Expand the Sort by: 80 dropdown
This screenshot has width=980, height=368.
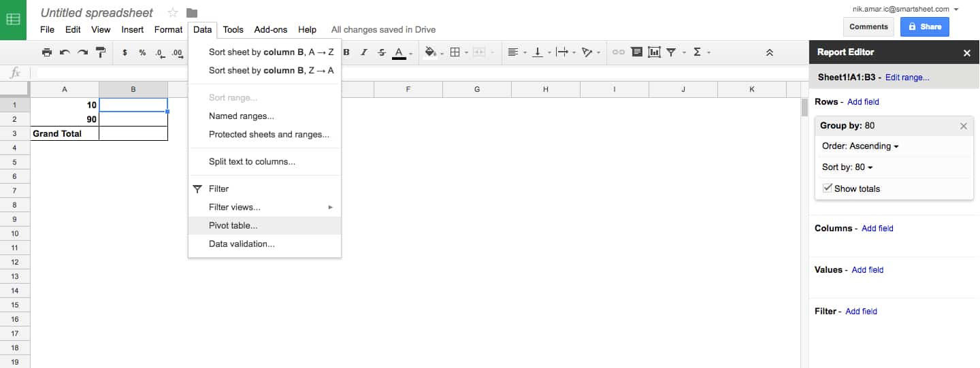[847, 167]
